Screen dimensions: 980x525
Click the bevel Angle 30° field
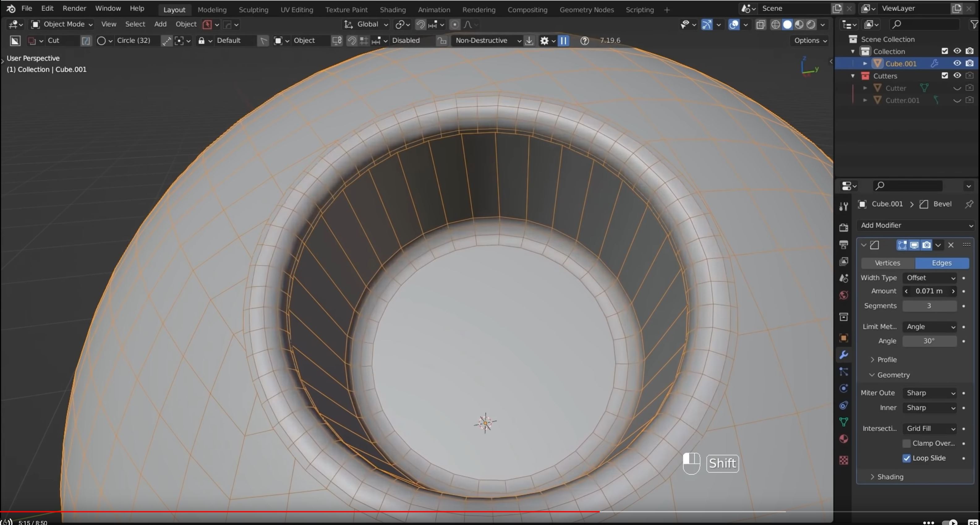click(x=929, y=341)
